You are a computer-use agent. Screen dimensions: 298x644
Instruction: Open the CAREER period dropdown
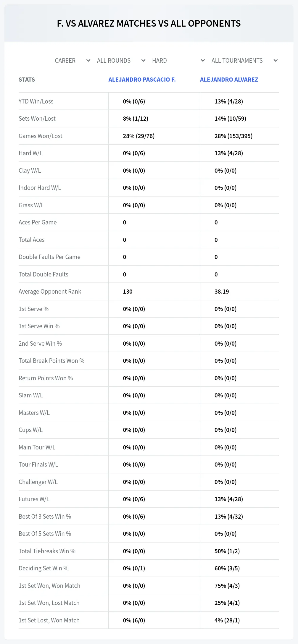pyautogui.click(x=72, y=61)
